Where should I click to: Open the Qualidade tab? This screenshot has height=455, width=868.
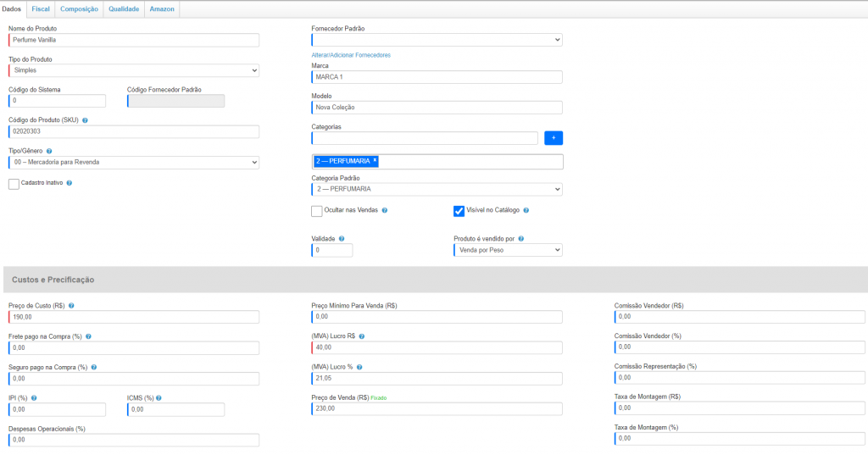point(124,8)
